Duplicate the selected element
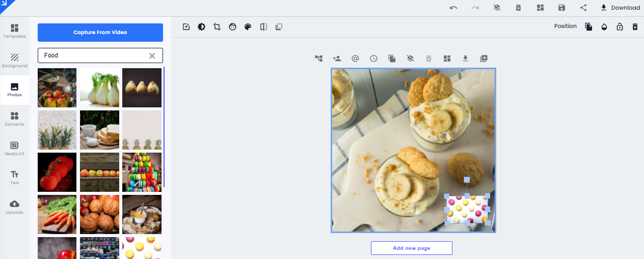Screen dimensions: 644x259 [x=588, y=26]
